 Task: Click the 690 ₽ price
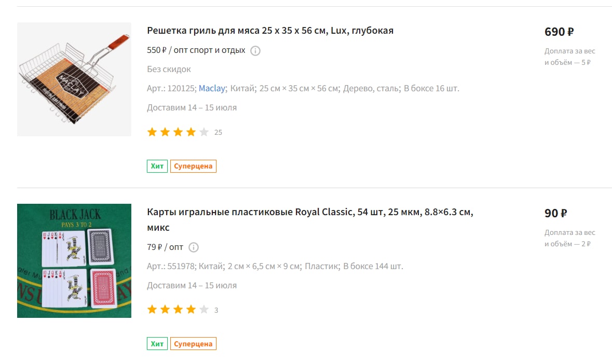[x=559, y=32]
